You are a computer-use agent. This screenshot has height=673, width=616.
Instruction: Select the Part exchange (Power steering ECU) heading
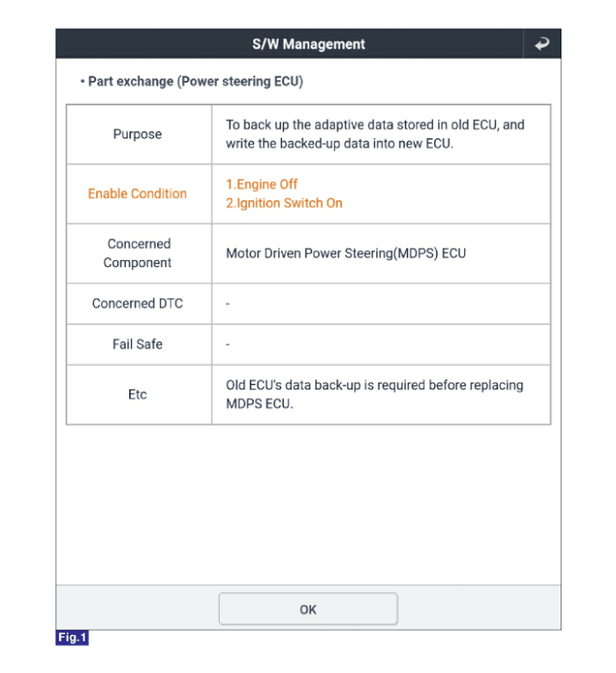[191, 82]
